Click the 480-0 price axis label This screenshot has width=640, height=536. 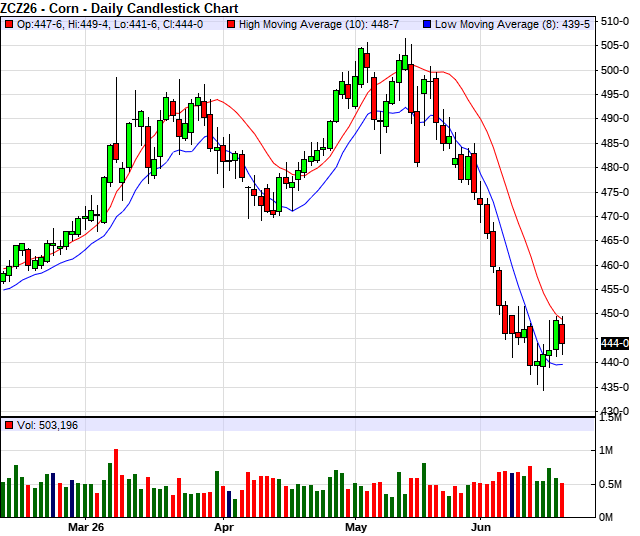pos(614,167)
